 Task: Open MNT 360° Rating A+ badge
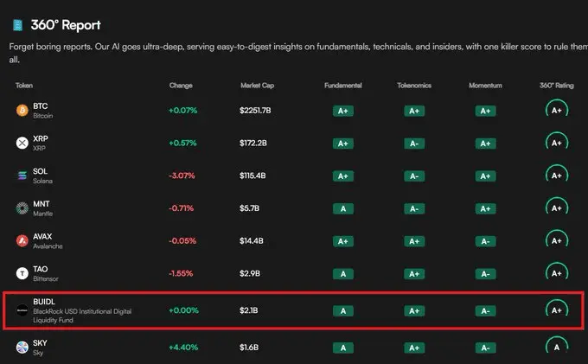[x=557, y=208]
